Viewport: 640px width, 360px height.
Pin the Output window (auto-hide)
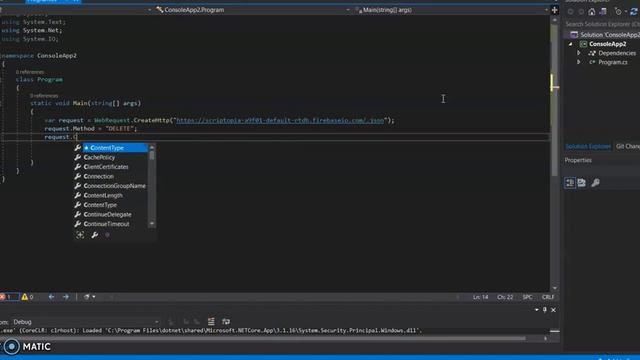544,310
